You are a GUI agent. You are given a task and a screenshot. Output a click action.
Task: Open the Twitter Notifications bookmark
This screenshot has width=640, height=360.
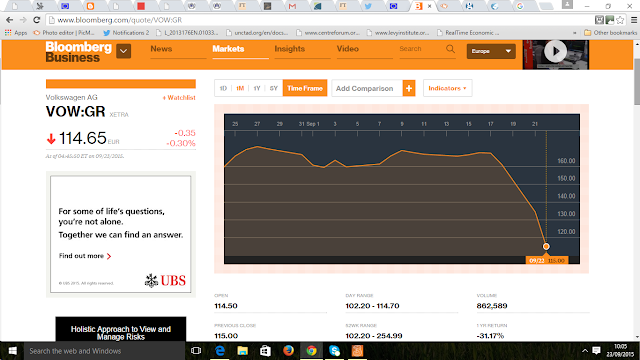click(126, 33)
